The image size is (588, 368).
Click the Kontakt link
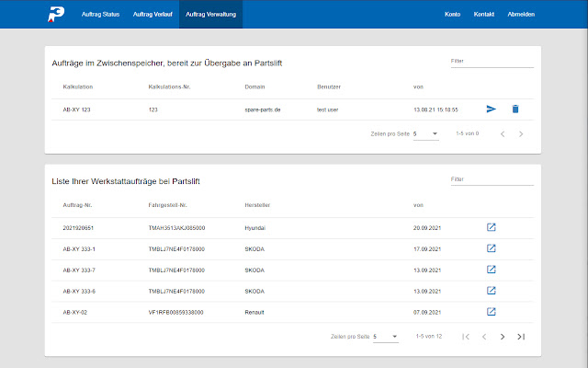(x=483, y=15)
